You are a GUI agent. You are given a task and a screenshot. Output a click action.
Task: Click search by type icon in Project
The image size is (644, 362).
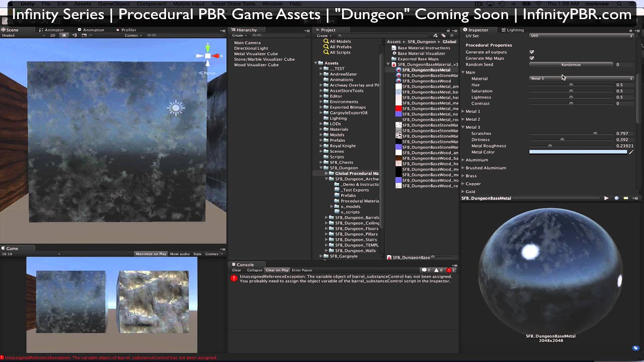click(435, 36)
